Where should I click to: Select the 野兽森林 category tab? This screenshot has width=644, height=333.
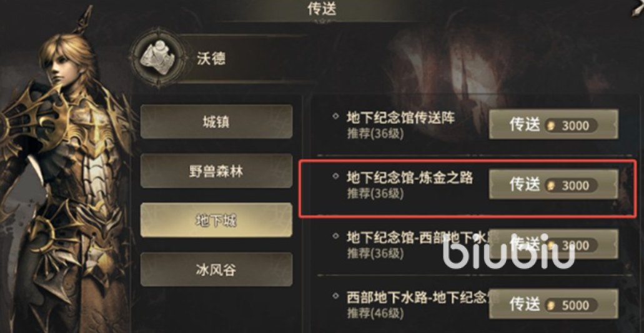point(217,171)
